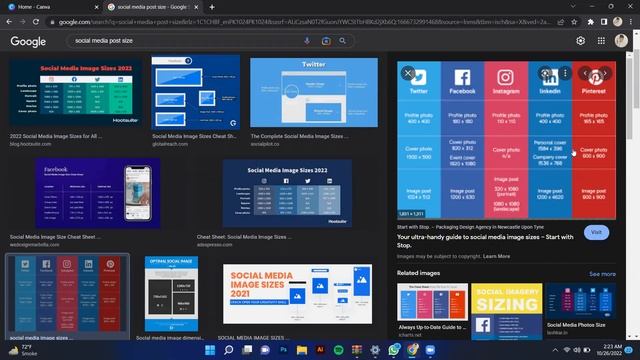Open the Twitter Complete Social Media Image Sizes thumbnail

(314, 92)
